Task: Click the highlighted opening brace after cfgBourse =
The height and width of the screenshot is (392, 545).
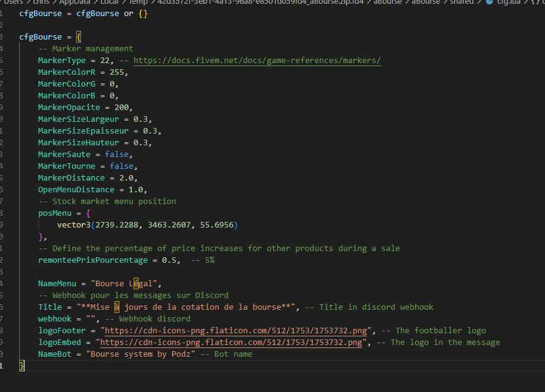Action: [79, 37]
